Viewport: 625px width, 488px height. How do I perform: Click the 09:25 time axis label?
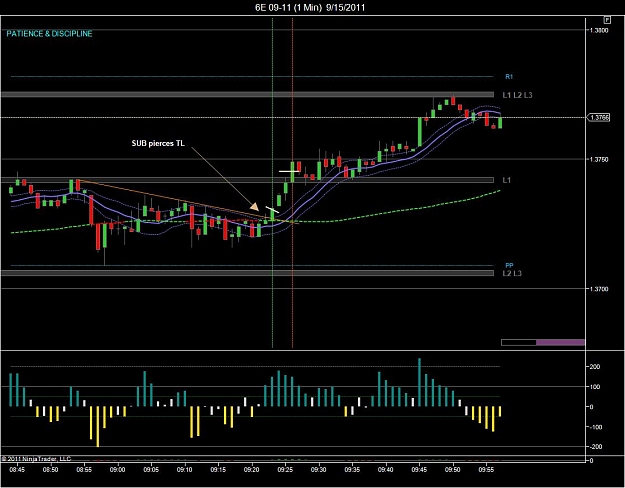coord(285,470)
